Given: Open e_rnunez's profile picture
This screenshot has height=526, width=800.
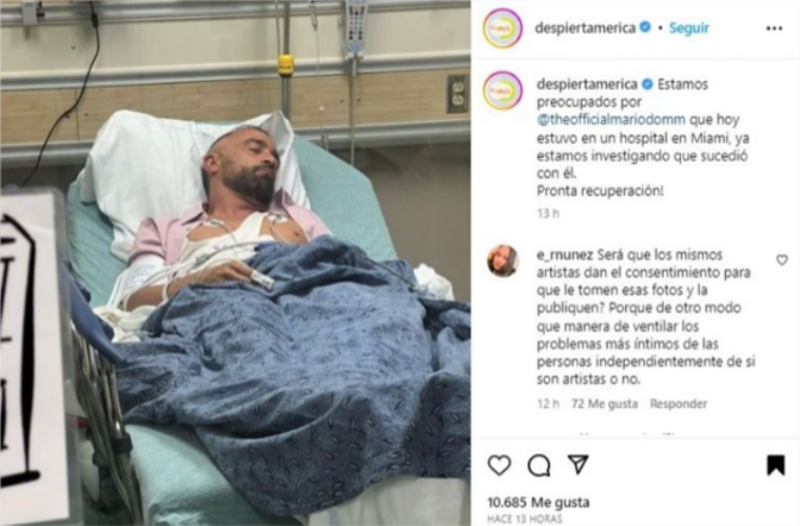Looking at the screenshot, I should point(503,261).
